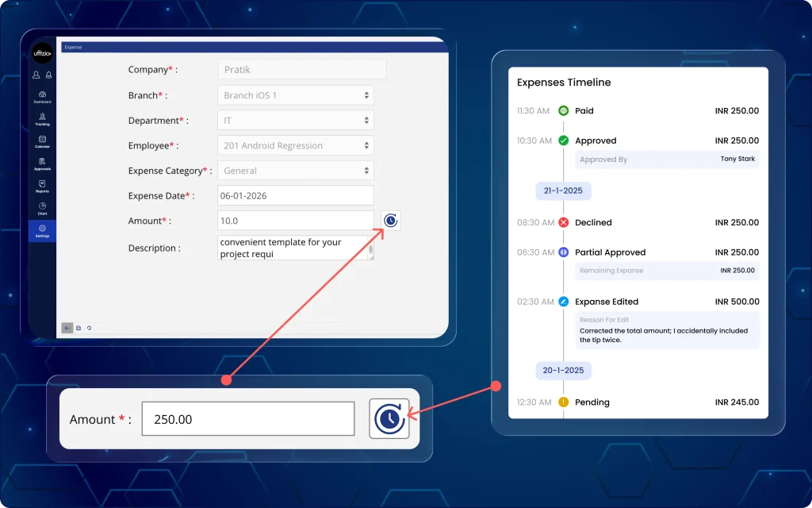
Task: Click the Description text area scrollbar
Action: coord(371,248)
